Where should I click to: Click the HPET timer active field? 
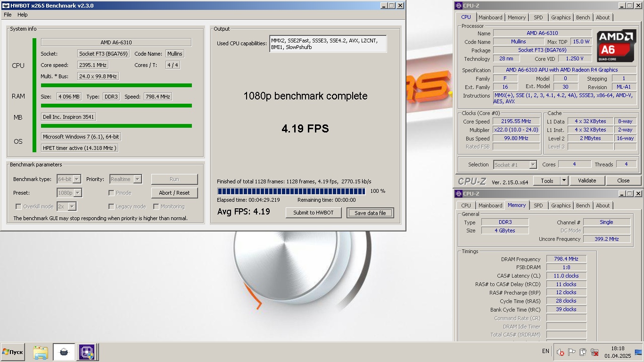[x=79, y=148]
